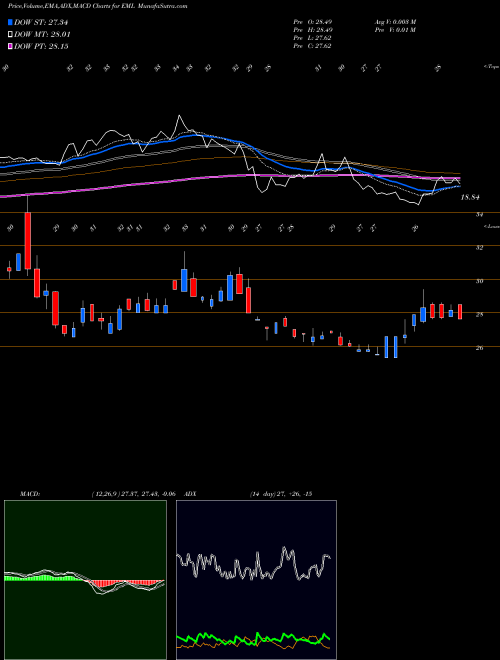The image size is (500, 660).
Task: Click the 'Avg V: 0.003 M' value
Action: coord(395,21)
